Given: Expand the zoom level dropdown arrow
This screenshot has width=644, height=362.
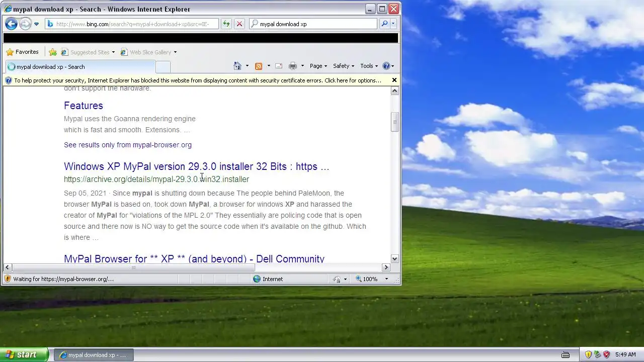Looking at the screenshot, I should click(x=386, y=279).
